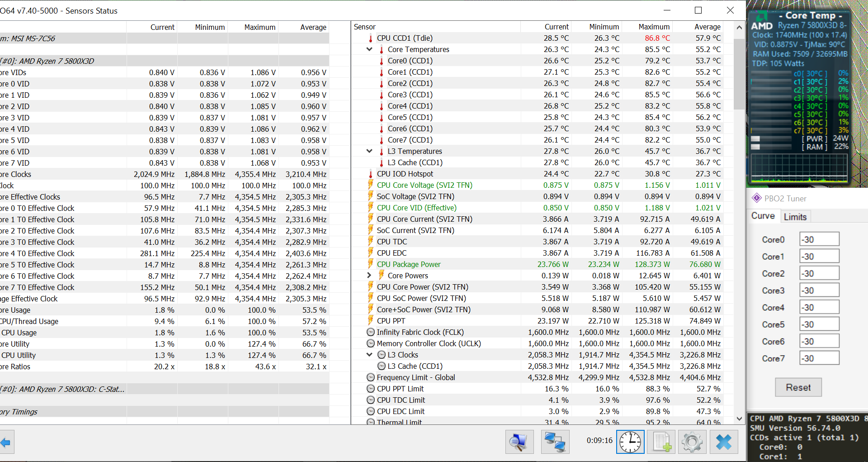Click the Reset button in PBO2 Tuner
Image resolution: width=868 pixels, height=462 pixels.
[x=798, y=387]
